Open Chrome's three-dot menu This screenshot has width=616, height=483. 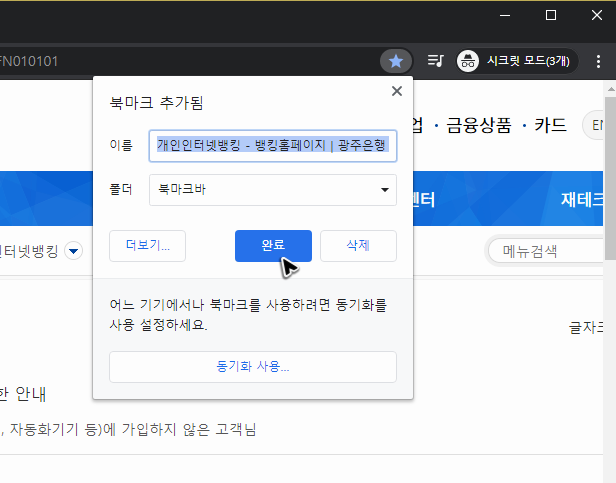pyautogui.click(x=598, y=61)
